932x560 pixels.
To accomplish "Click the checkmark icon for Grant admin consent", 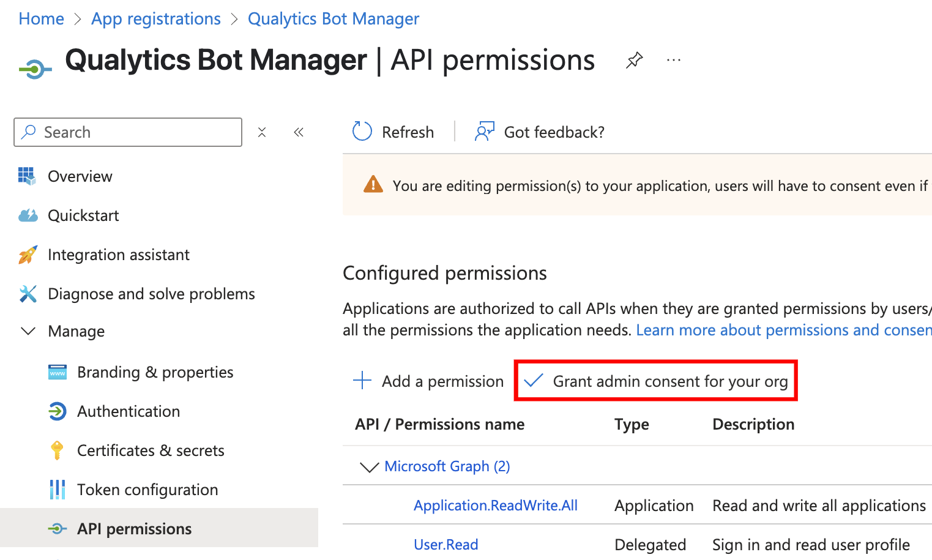I will (534, 381).
